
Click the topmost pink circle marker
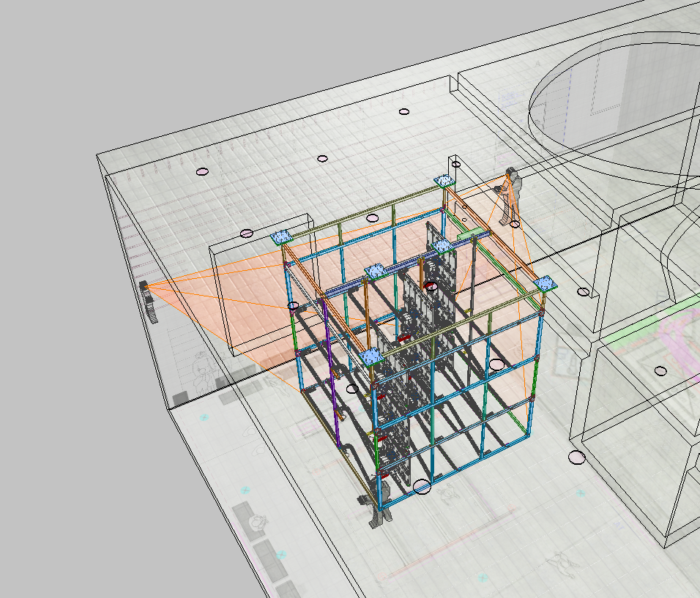point(403,112)
